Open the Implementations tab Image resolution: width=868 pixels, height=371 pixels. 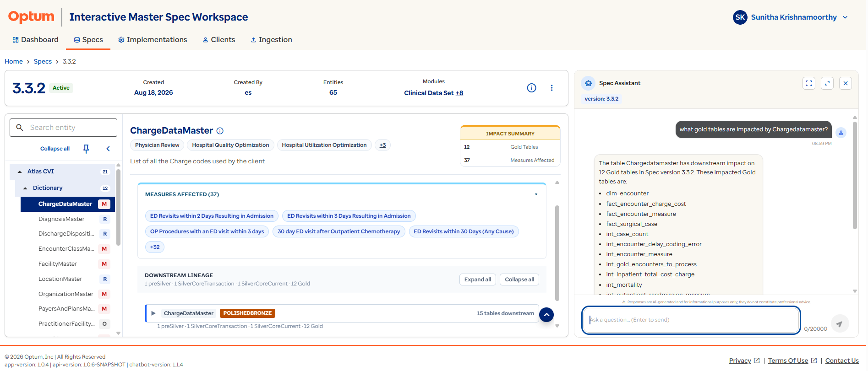pos(153,40)
